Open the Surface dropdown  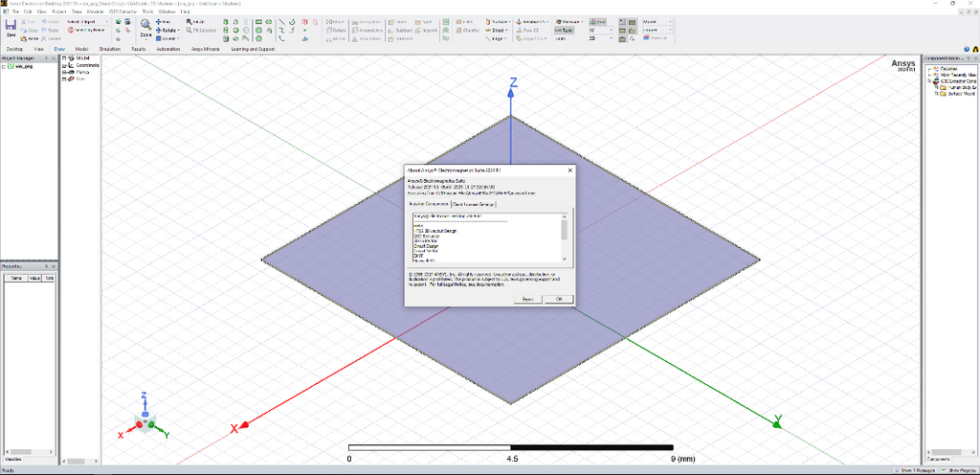click(x=510, y=22)
